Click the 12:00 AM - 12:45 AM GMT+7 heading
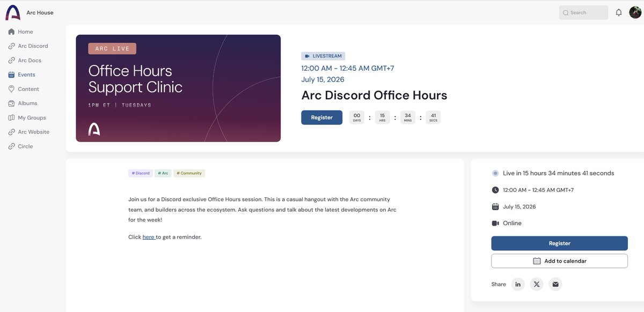The image size is (644, 312). 348,68
